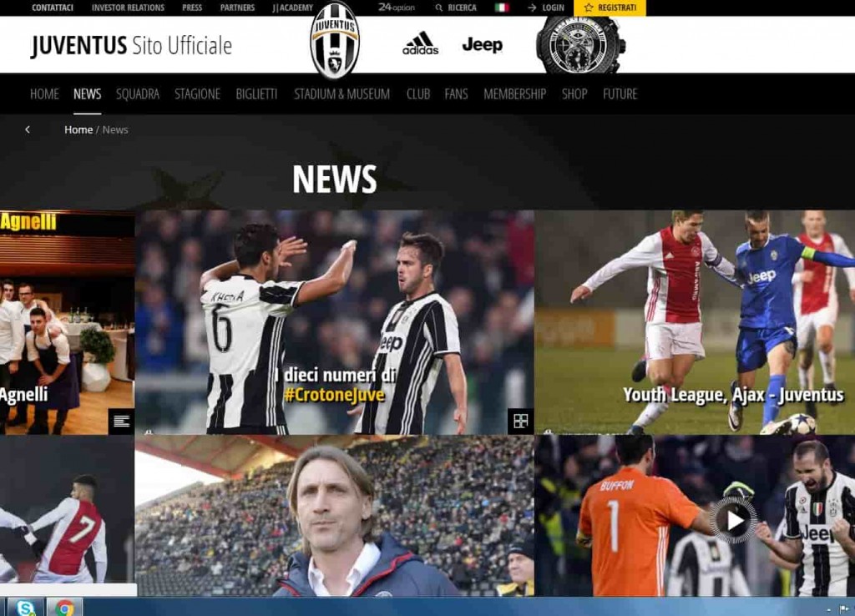The image size is (855, 616).
Task: Open Partners link in top bar
Action: point(237,8)
